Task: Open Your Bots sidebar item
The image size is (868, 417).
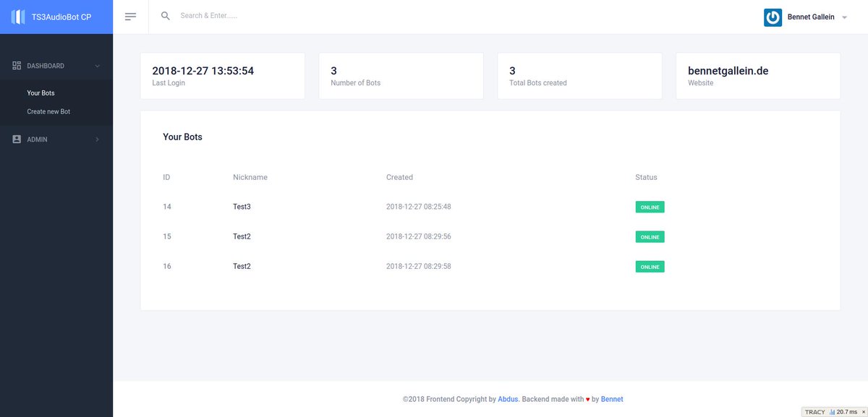Action: pos(41,93)
